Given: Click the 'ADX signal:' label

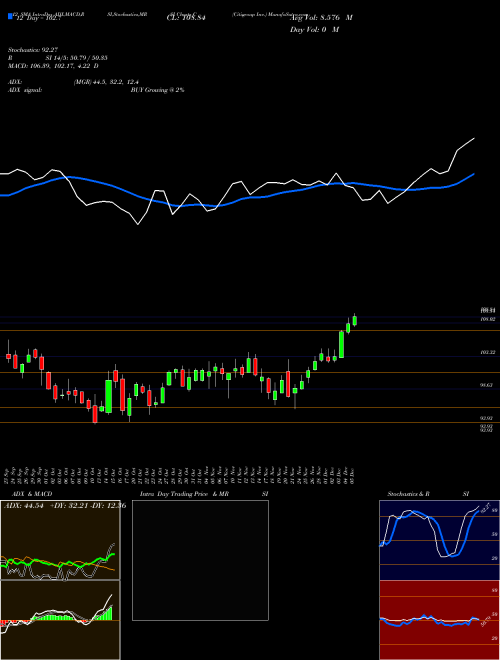Looking at the screenshot, I should tap(24, 90).
